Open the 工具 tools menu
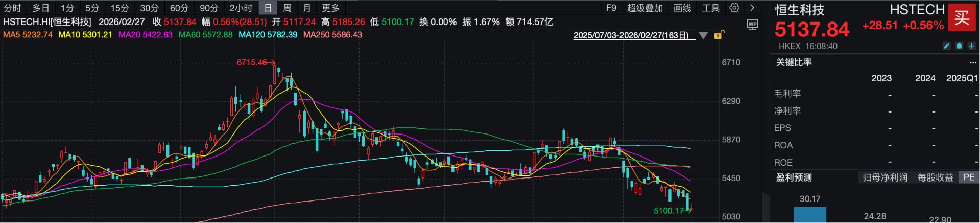The width and height of the screenshot is (980, 223). (x=710, y=8)
